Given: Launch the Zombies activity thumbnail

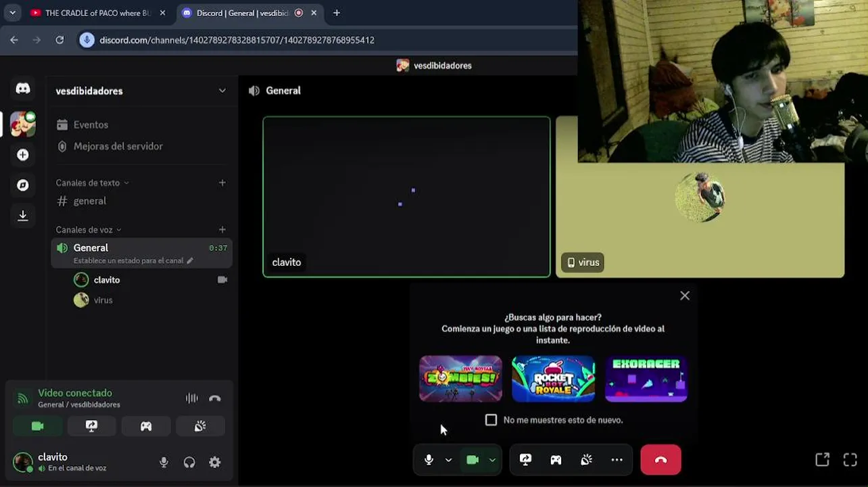Looking at the screenshot, I should [x=460, y=379].
